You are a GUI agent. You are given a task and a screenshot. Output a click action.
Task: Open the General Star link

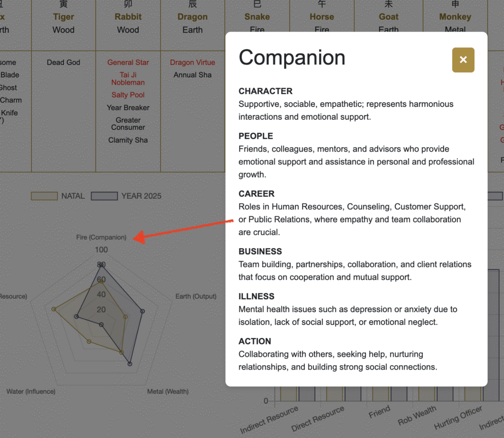point(128,63)
